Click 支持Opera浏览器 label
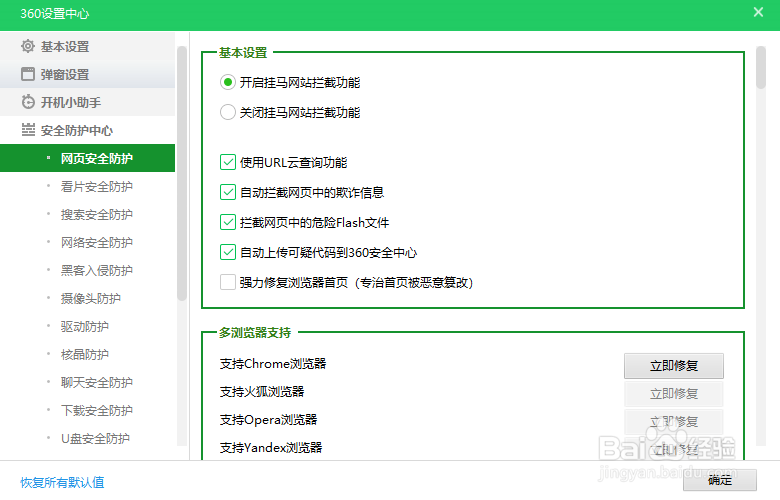This screenshot has width=780, height=500. click(268, 419)
